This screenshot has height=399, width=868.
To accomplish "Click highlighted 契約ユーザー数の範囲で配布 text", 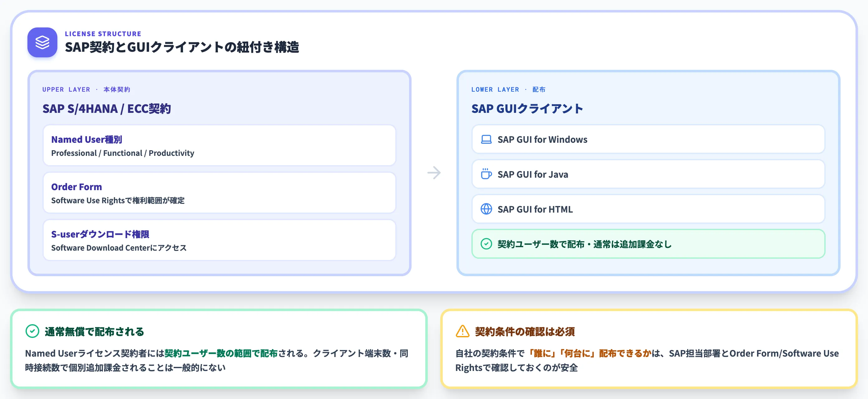I will [x=221, y=353].
